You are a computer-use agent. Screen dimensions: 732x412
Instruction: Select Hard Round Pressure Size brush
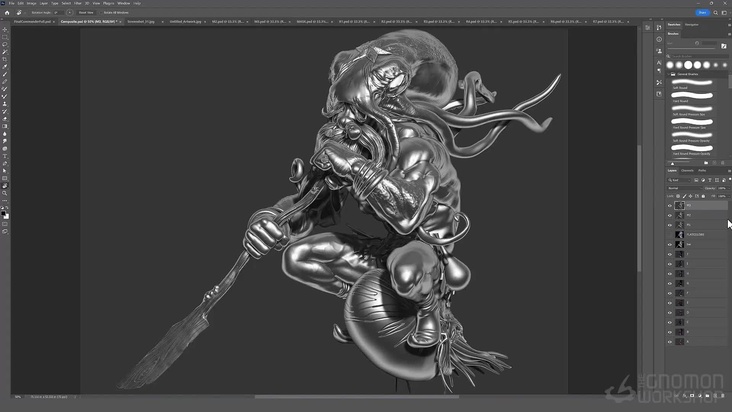point(692,123)
